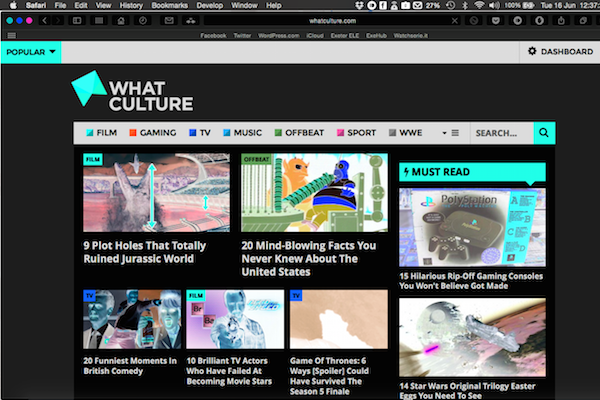This screenshot has width=600, height=400.
Task: Open the WordPress.com bookmark
Action: [x=279, y=36]
